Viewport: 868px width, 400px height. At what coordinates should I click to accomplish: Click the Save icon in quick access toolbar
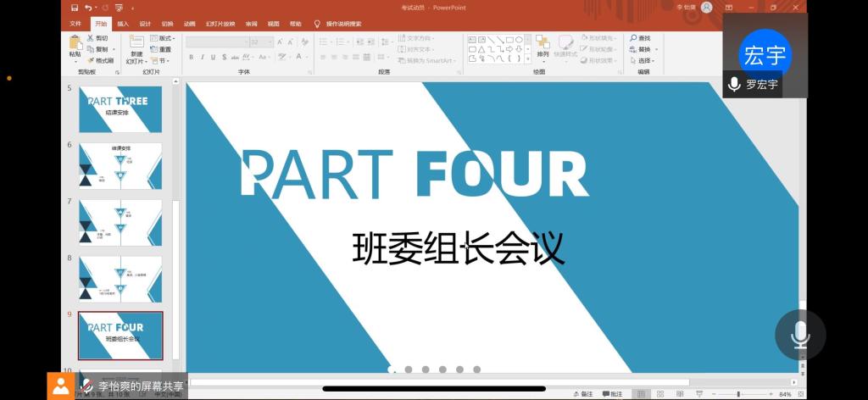point(75,8)
